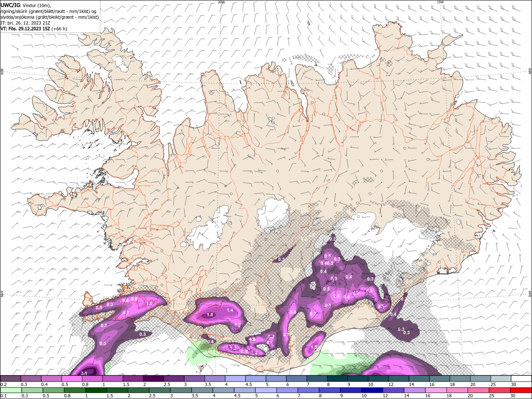The height and width of the screenshot is (399, 532).
Task: Pick bottom-row green swatch between 0.8 and 1
Action: tap(75, 390)
